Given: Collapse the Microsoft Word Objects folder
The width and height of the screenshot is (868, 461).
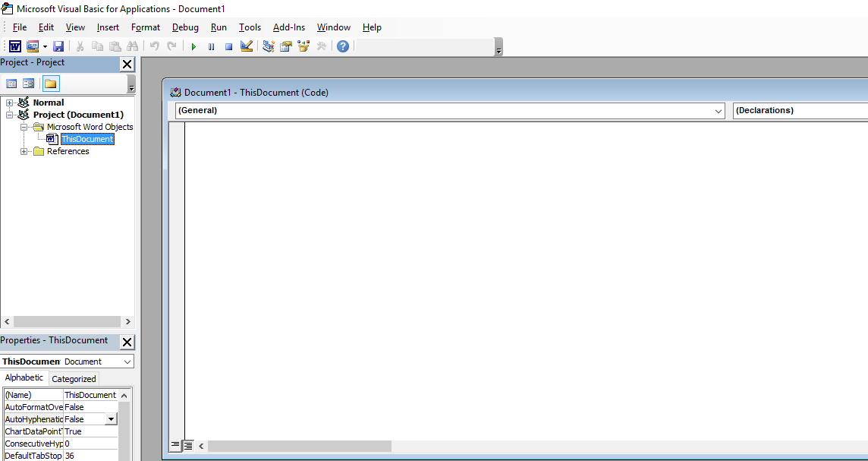Looking at the screenshot, I should click(24, 128).
